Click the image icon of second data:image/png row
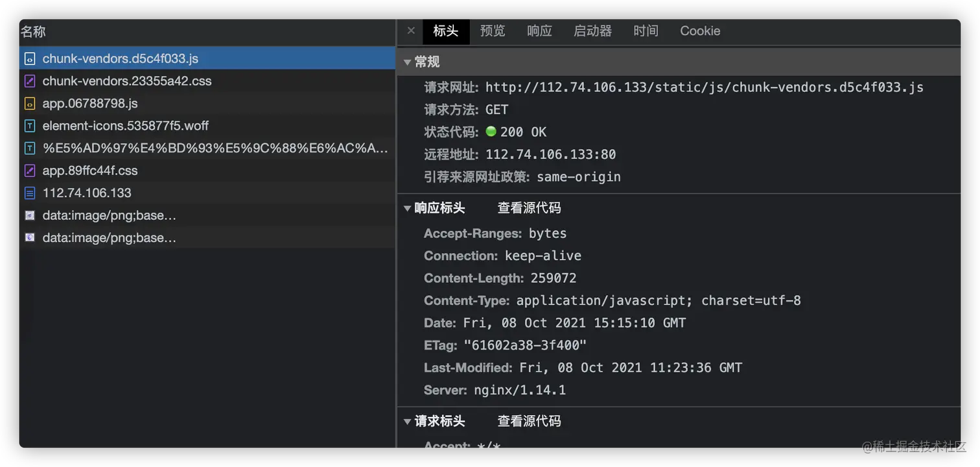This screenshot has height=467, width=980. pos(30,237)
